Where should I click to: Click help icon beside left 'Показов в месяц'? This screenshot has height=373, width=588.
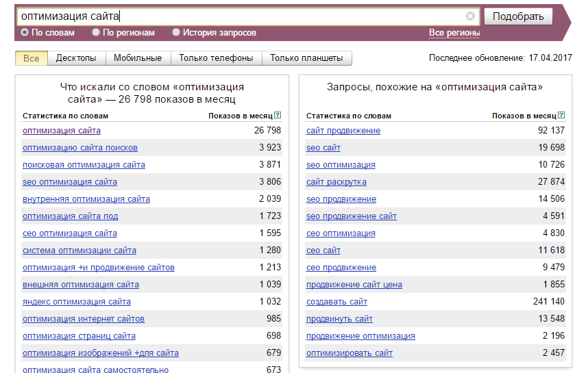pos(278,116)
